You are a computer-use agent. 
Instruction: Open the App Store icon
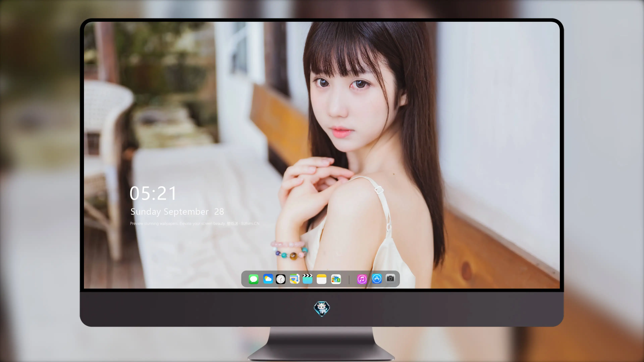coord(377,279)
